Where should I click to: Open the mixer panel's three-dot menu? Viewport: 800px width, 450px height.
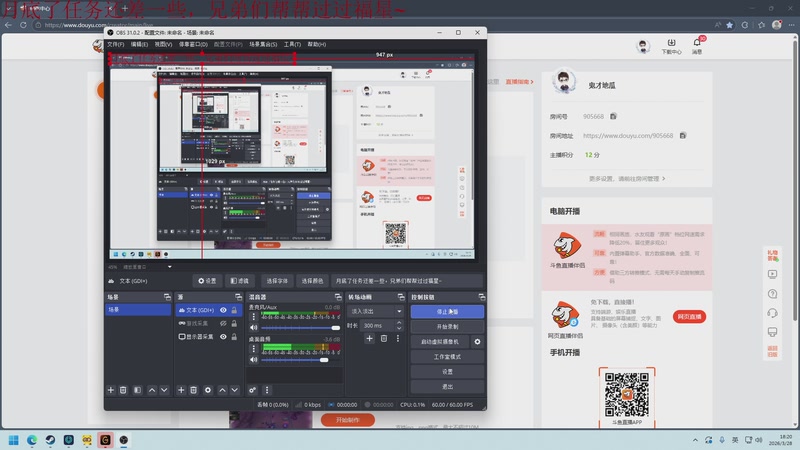pyautogui.click(x=267, y=390)
